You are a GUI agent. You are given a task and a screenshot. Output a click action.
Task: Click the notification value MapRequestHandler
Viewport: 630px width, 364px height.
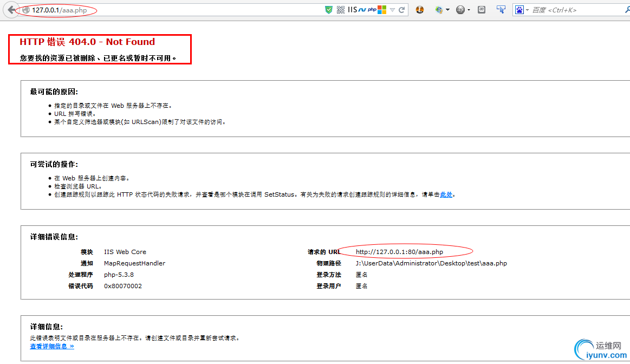point(134,263)
